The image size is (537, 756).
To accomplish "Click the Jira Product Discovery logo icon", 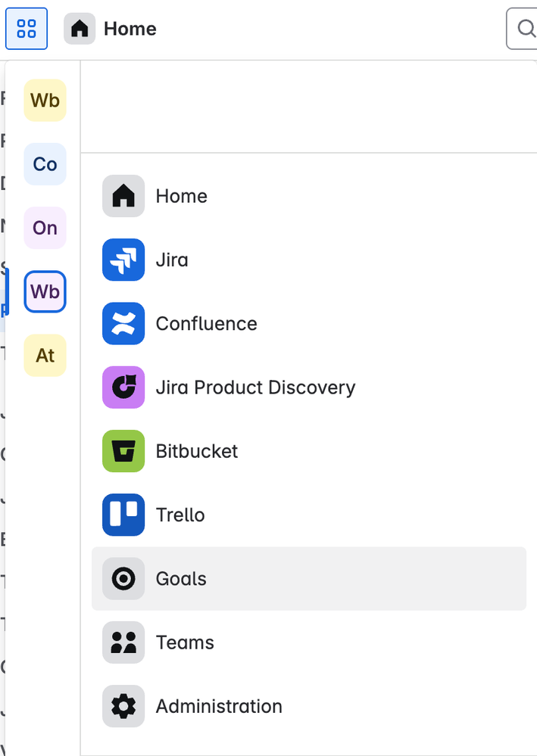I will point(123,387).
